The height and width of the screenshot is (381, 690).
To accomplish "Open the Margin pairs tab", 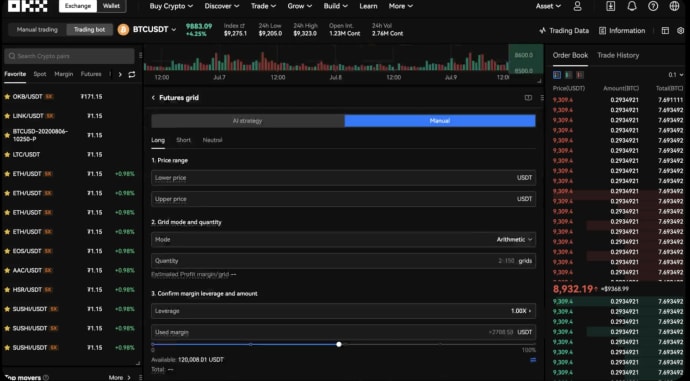I will point(64,74).
